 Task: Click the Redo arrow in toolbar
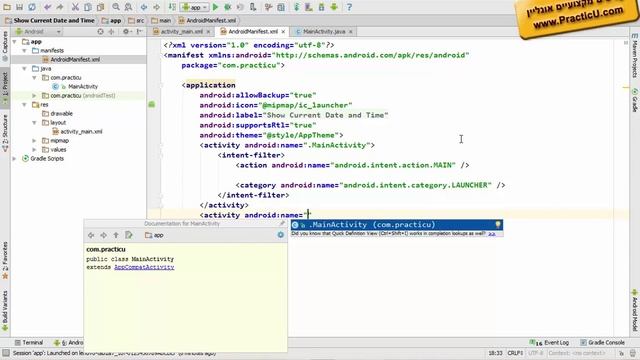pos(60,7)
